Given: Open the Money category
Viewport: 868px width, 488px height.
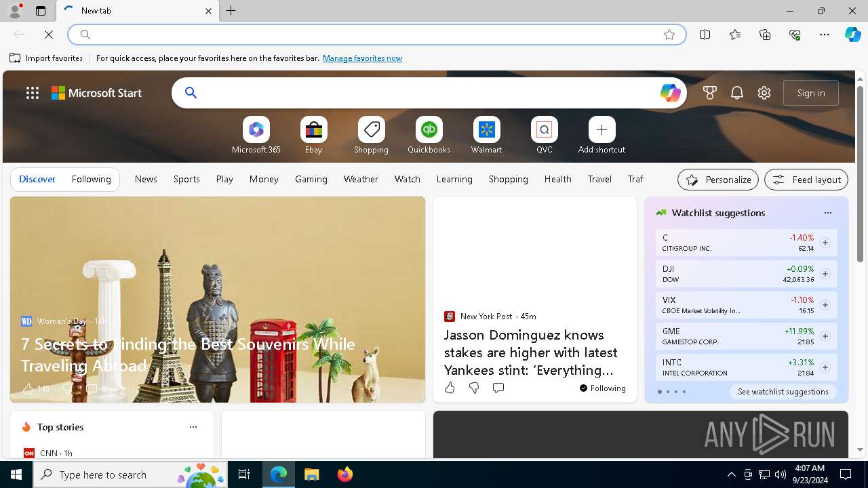Looking at the screenshot, I should (264, 180).
